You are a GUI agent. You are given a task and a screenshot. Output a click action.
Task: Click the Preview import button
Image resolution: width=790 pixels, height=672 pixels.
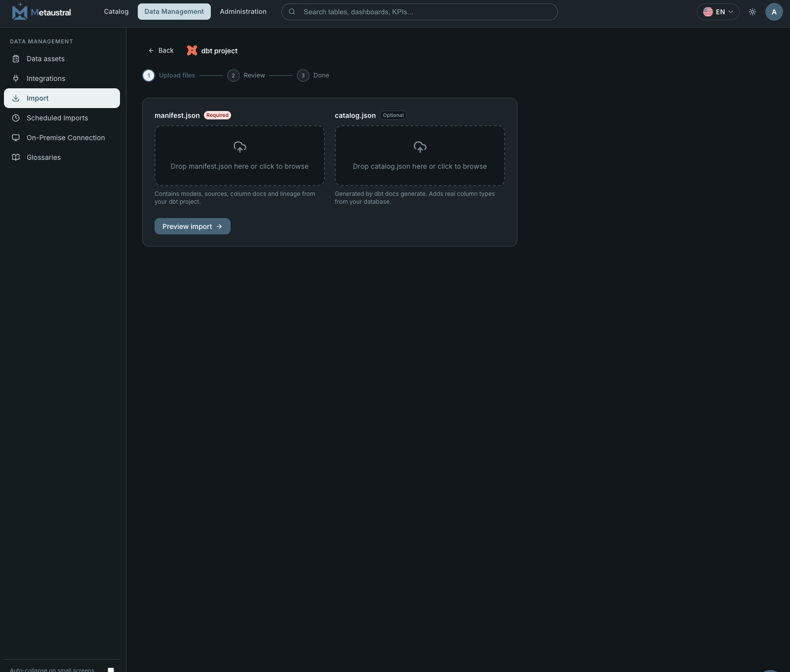click(x=193, y=226)
